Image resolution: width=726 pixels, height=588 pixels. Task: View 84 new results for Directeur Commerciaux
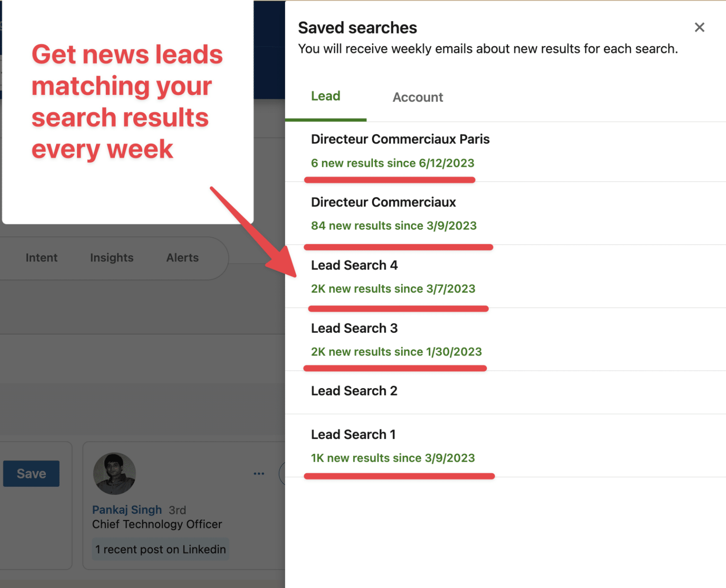[394, 225]
